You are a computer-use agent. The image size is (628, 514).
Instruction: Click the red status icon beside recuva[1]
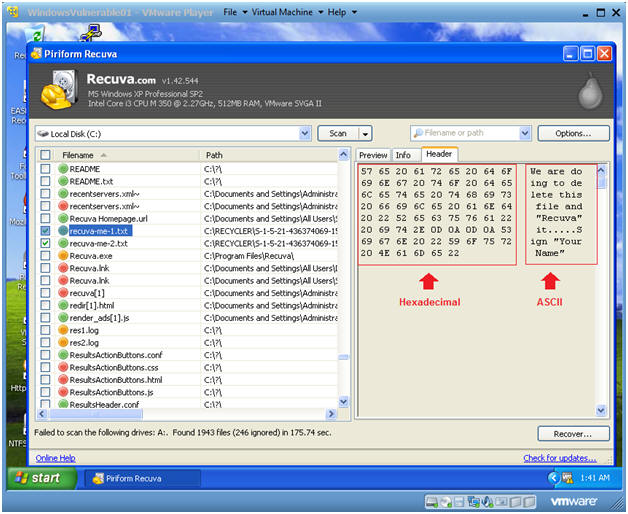click(x=63, y=293)
